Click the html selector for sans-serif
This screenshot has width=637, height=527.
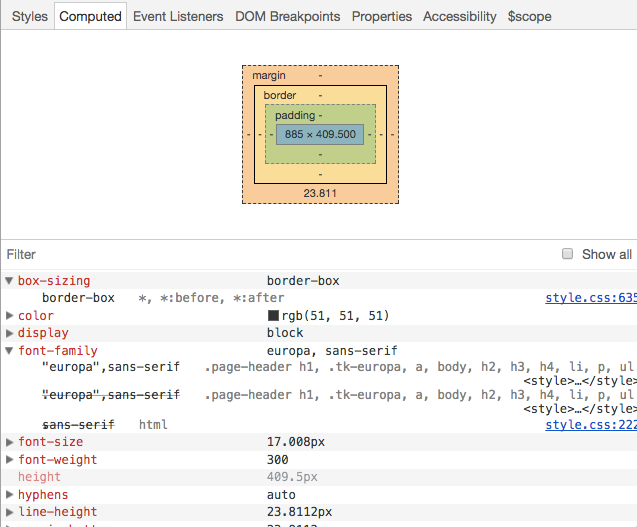[153, 425]
